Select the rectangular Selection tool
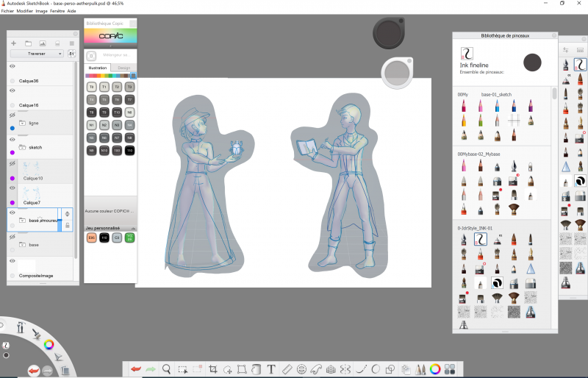The image size is (588, 378). click(182, 369)
